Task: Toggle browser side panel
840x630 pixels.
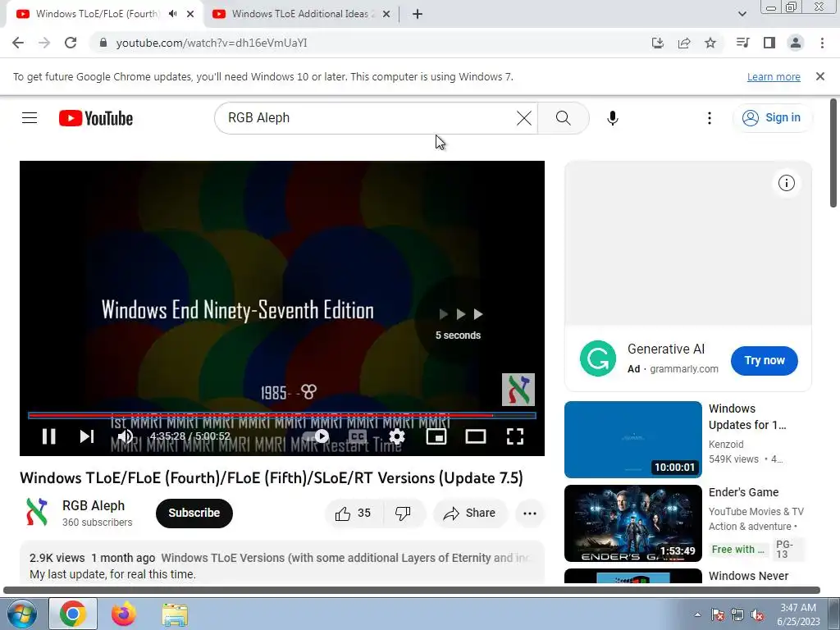Action: click(769, 43)
